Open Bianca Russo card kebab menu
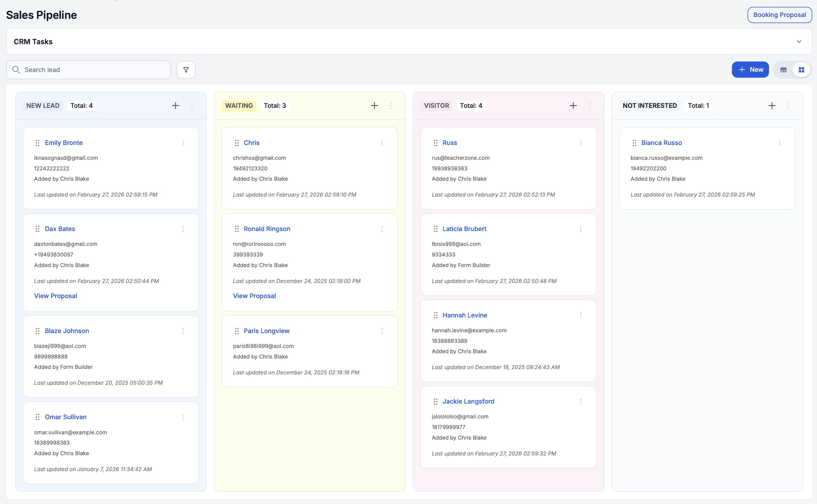 tap(779, 143)
